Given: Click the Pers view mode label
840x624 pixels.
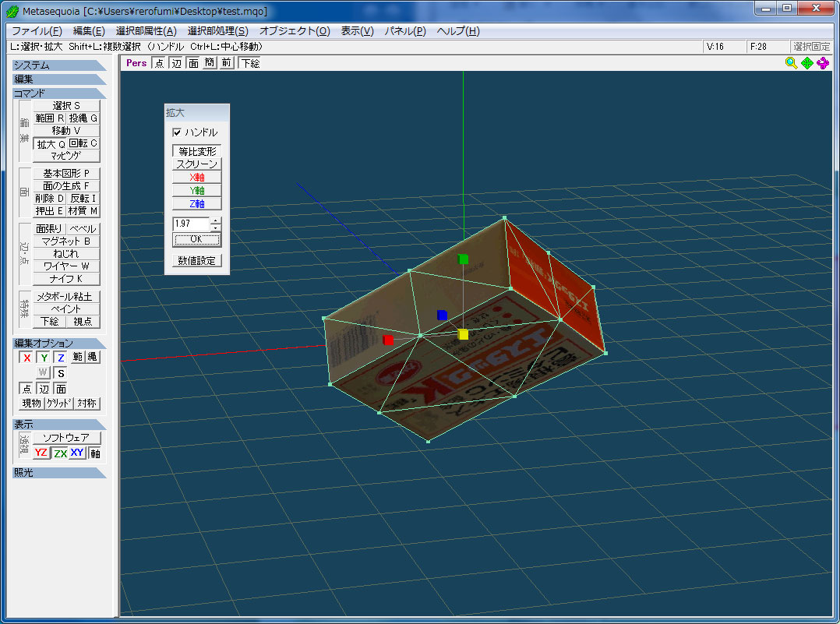Looking at the screenshot, I should pos(136,63).
